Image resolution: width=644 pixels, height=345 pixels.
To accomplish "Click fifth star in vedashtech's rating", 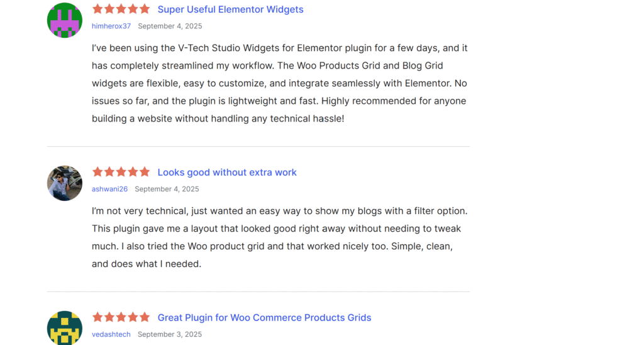I will tap(145, 317).
